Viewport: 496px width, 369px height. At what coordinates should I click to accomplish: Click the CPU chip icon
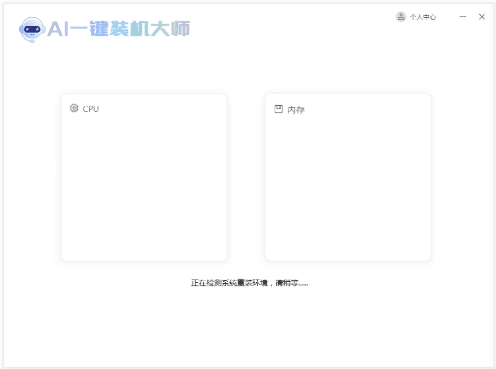74,108
